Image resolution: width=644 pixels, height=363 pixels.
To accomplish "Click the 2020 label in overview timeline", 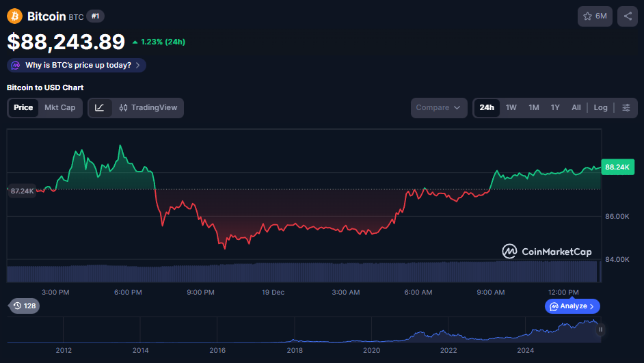I will [x=371, y=350].
